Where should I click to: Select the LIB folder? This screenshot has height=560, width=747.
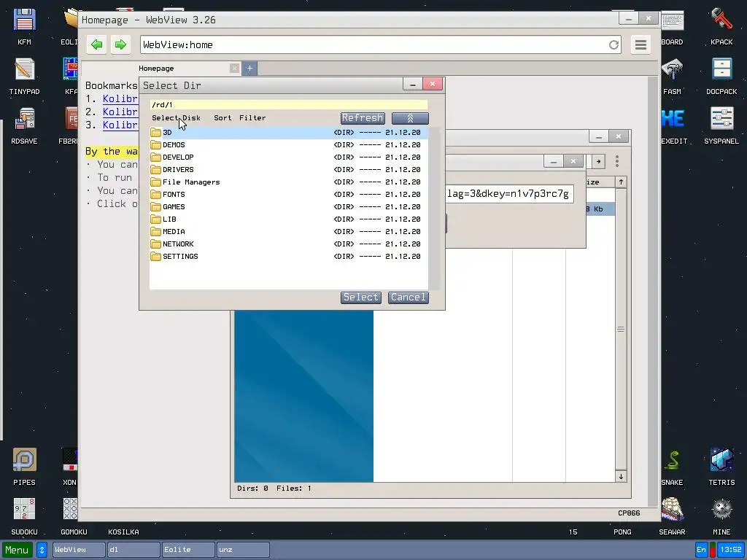click(289, 219)
